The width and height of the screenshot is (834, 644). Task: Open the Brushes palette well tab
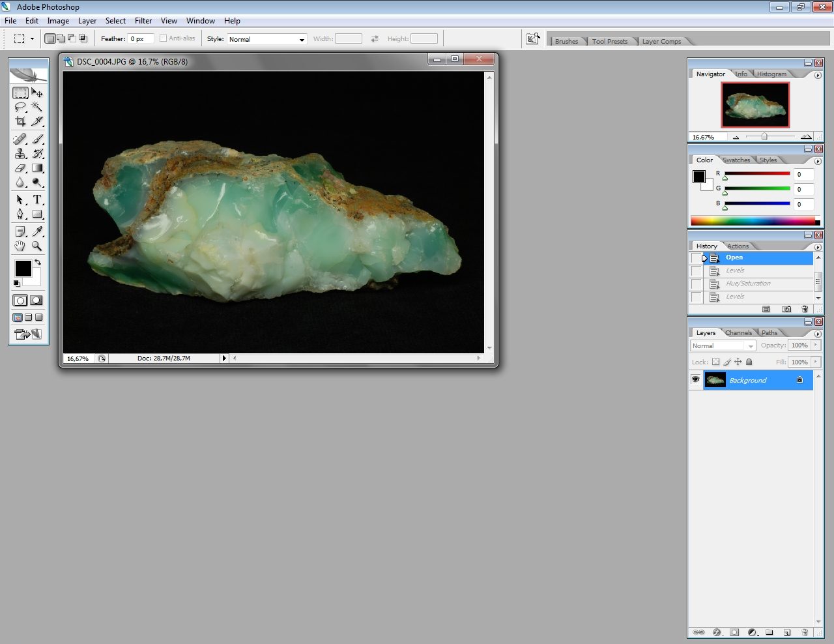click(566, 41)
